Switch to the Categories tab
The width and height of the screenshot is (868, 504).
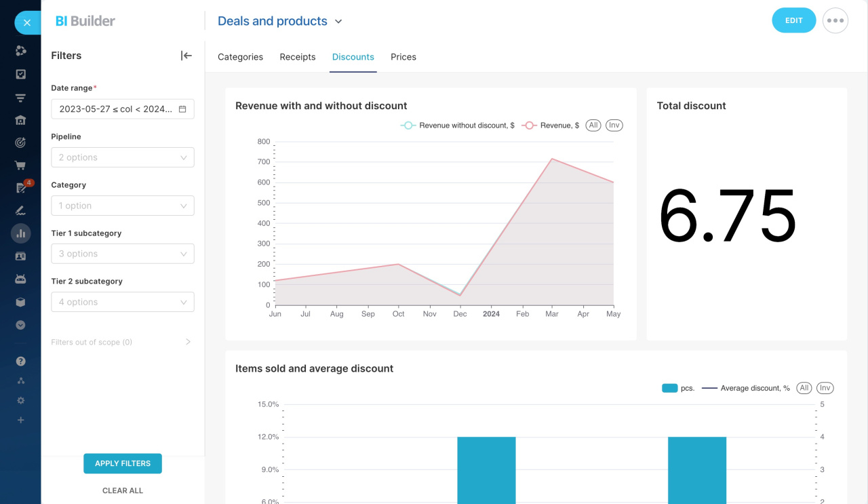(x=240, y=57)
